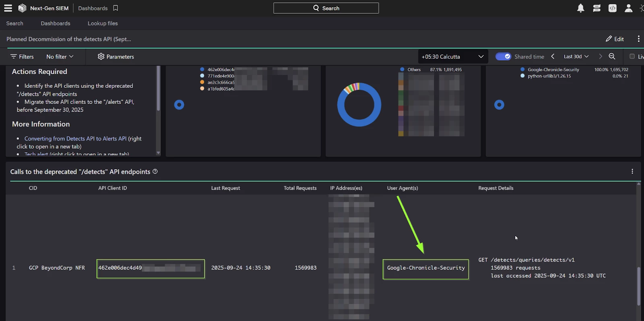Expand the +05:30 Calcutta timezone dropdown
The height and width of the screenshot is (321, 644).
(x=453, y=57)
